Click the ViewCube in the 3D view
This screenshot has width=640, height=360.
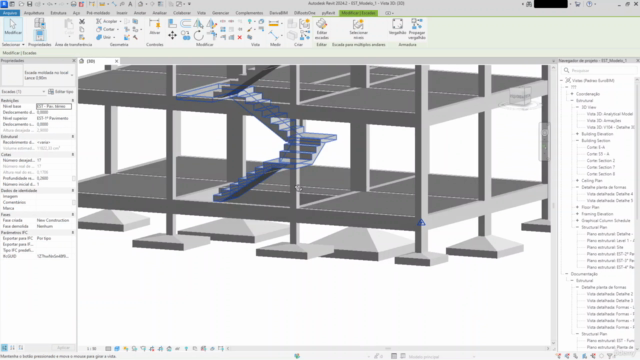tap(520, 97)
